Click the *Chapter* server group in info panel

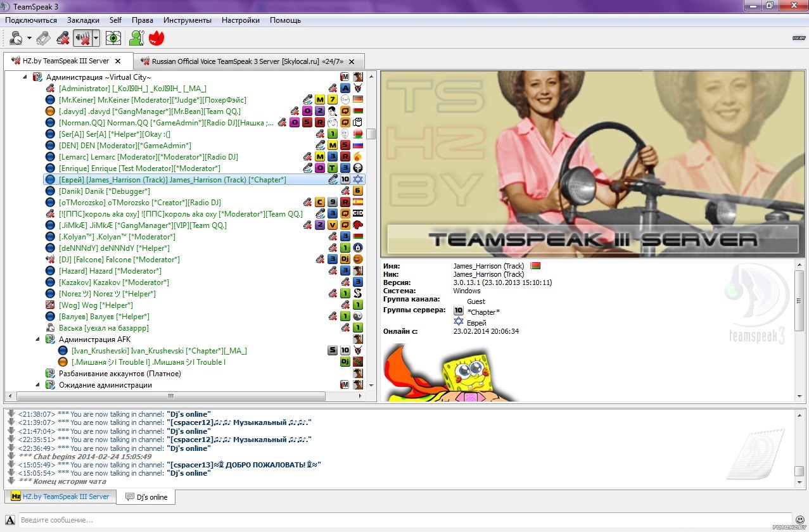[483, 312]
